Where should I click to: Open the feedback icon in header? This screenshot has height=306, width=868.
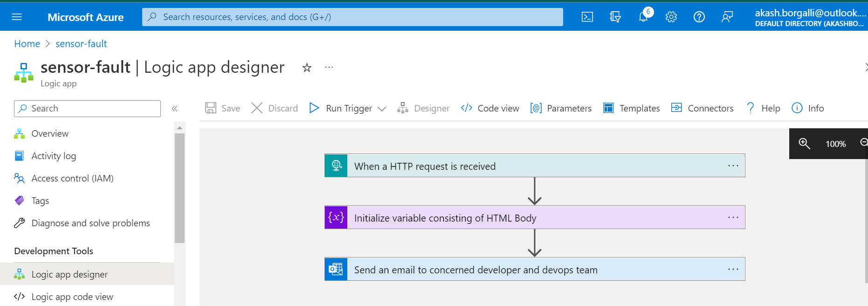coord(727,17)
